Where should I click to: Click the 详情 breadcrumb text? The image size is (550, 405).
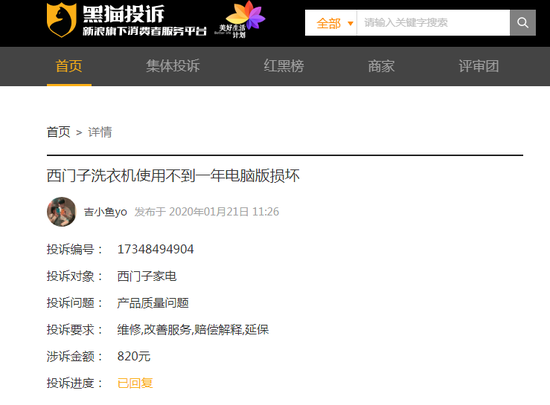pyautogui.click(x=100, y=132)
